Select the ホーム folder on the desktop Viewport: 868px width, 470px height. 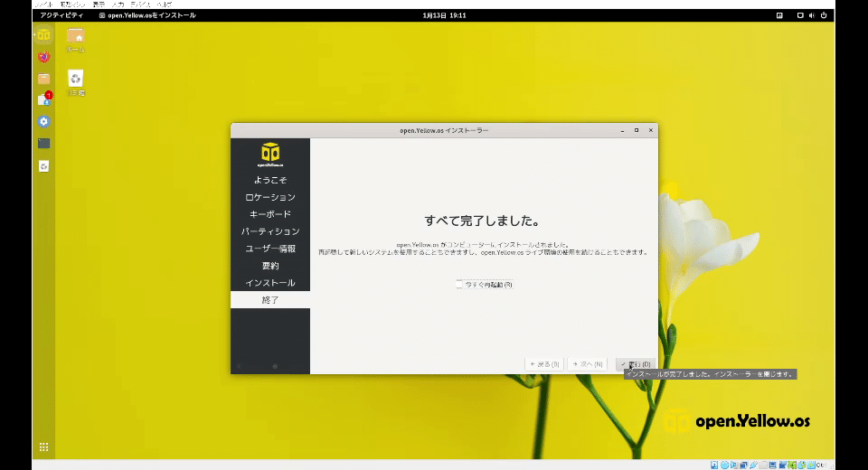pyautogui.click(x=75, y=39)
